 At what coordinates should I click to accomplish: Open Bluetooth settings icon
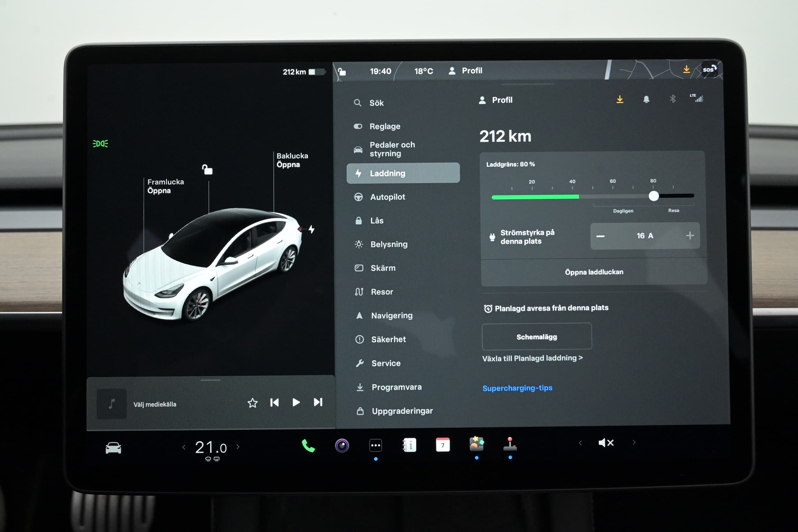(x=673, y=99)
